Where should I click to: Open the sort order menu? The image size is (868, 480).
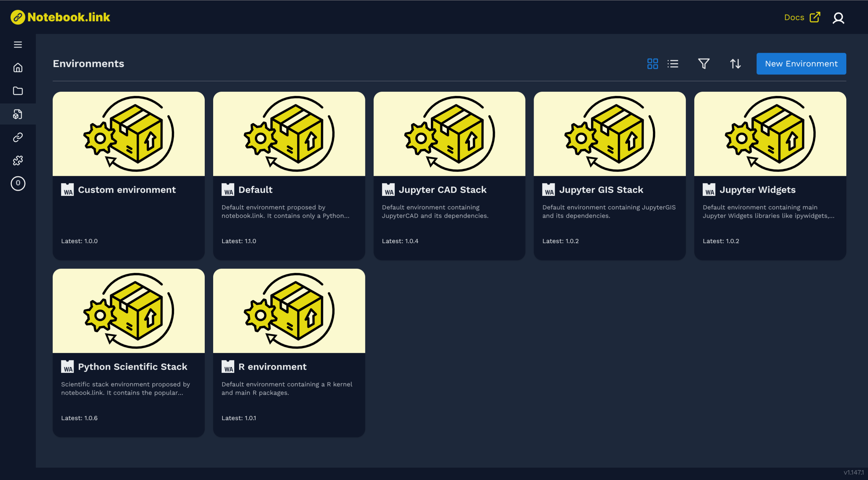pos(735,64)
